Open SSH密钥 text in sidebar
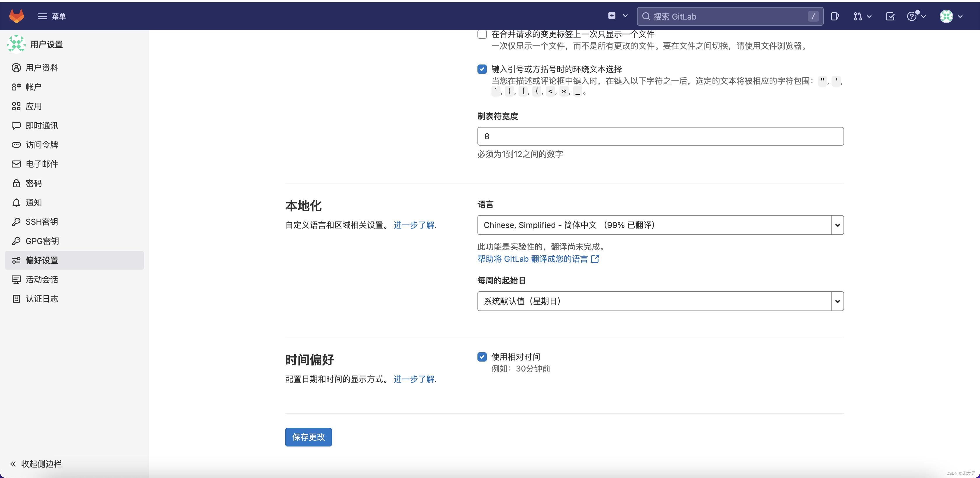Viewport: 980px width, 478px height. (42, 222)
